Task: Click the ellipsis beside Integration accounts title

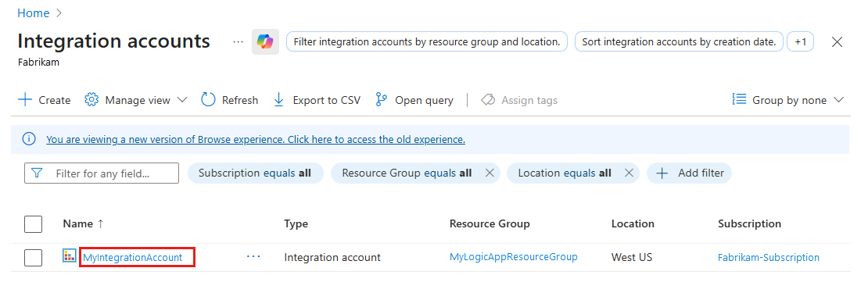Action: (238, 42)
